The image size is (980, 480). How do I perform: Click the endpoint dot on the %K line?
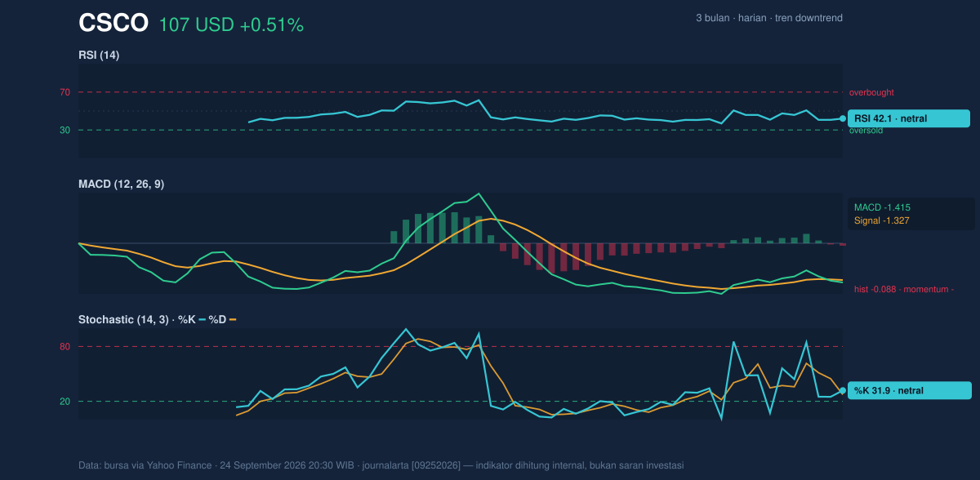[x=843, y=390]
